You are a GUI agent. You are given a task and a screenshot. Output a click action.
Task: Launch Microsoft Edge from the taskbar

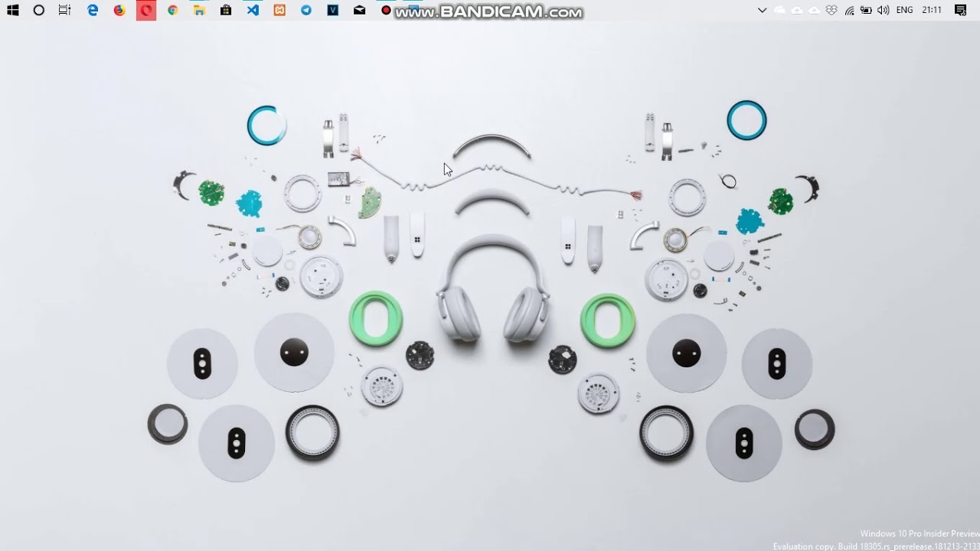tap(93, 11)
